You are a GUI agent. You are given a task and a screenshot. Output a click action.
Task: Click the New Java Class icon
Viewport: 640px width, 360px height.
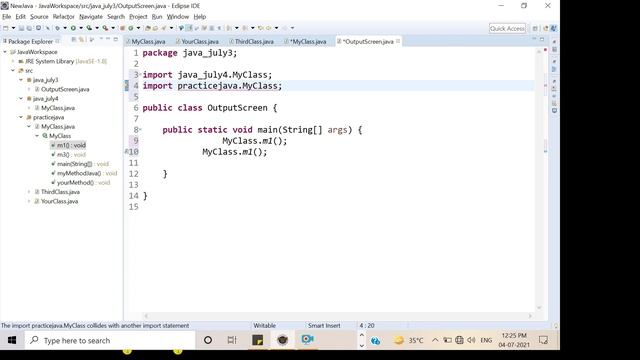(131, 28)
